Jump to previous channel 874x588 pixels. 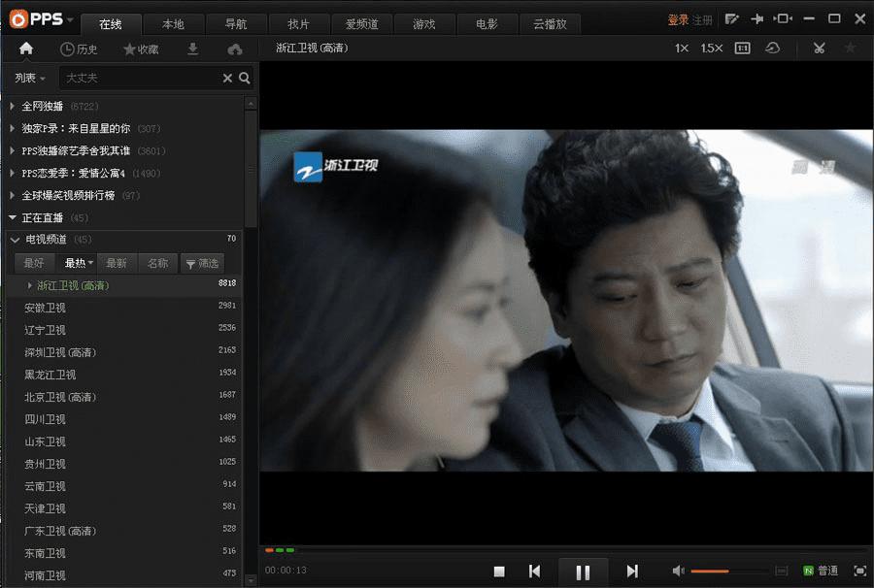pyautogui.click(x=534, y=572)
